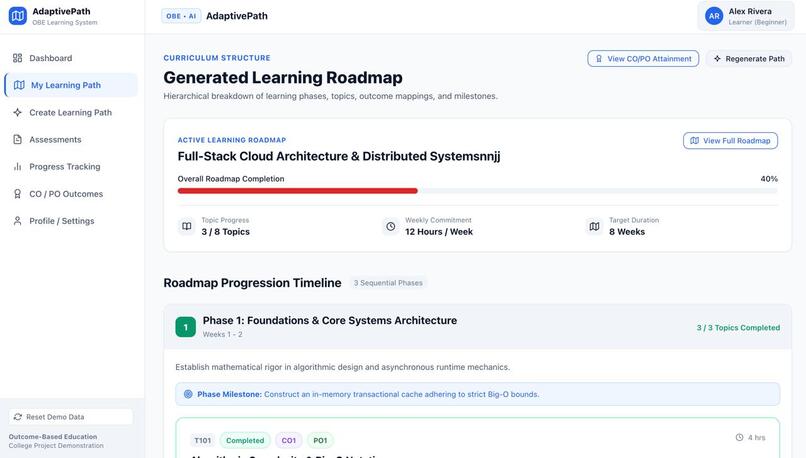The width and height of the screenshot is (806, 458).
Task: Click the Target Duration map icon
Action: [x=594, y=226]
